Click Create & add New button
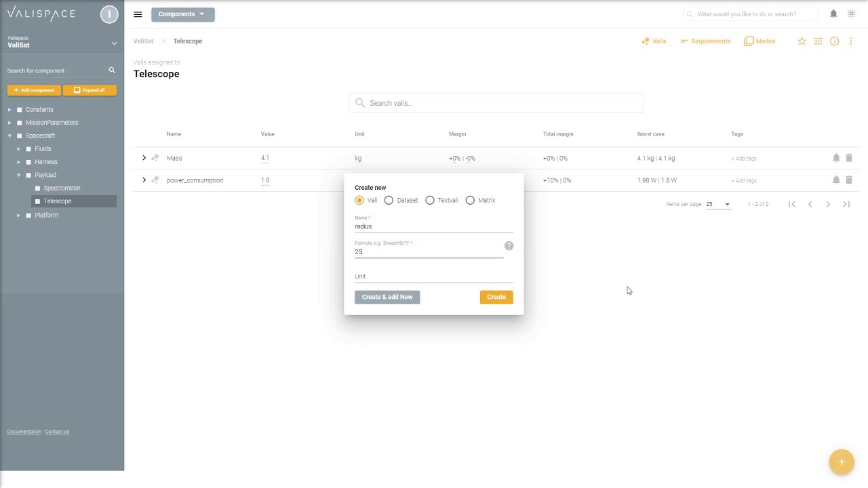Viewport: 868px width, 488px height. coord(387,297)
